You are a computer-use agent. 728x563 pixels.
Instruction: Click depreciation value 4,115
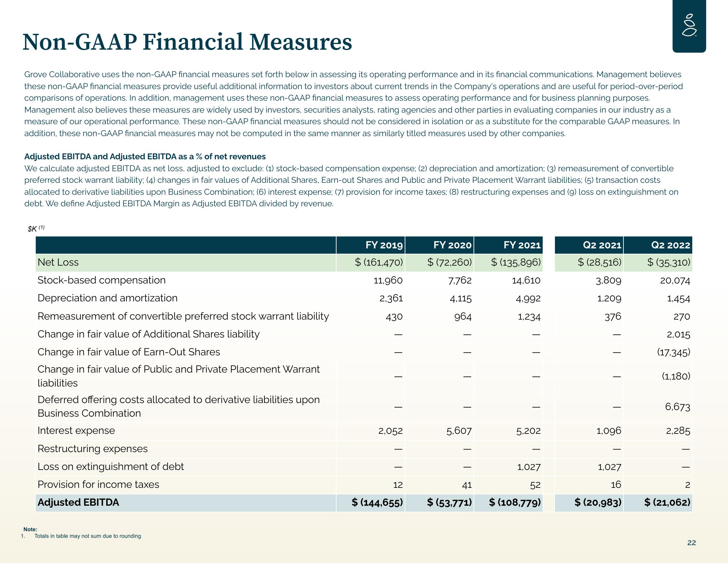tap(461, 298)
